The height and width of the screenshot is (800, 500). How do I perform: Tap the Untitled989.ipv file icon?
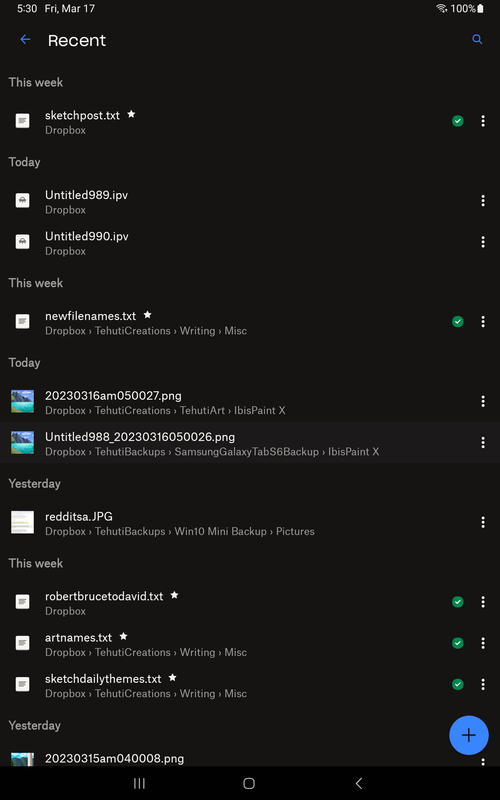click(x=22, y=201)
